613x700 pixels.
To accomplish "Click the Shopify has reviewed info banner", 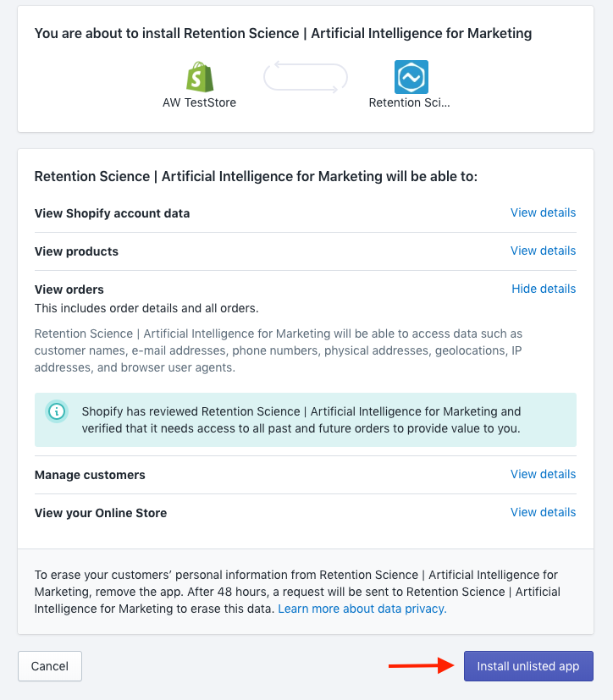I will pos(306,420).
